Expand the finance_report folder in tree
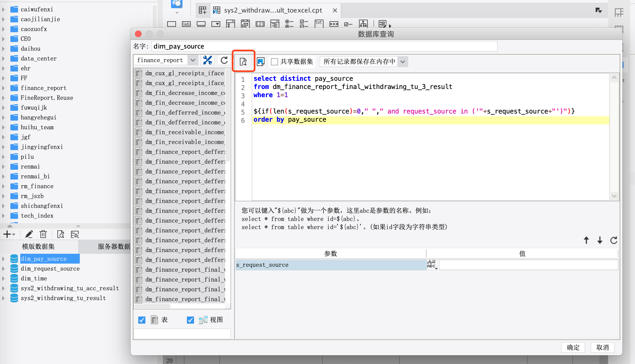The image size is (635, 364). 3,88
